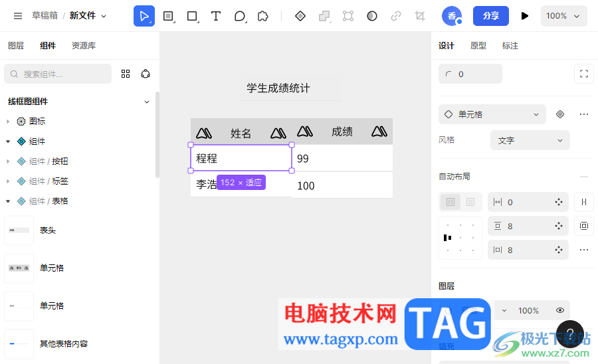
Task: Select the move/pointer tool
Action: (x=144, y=16)
